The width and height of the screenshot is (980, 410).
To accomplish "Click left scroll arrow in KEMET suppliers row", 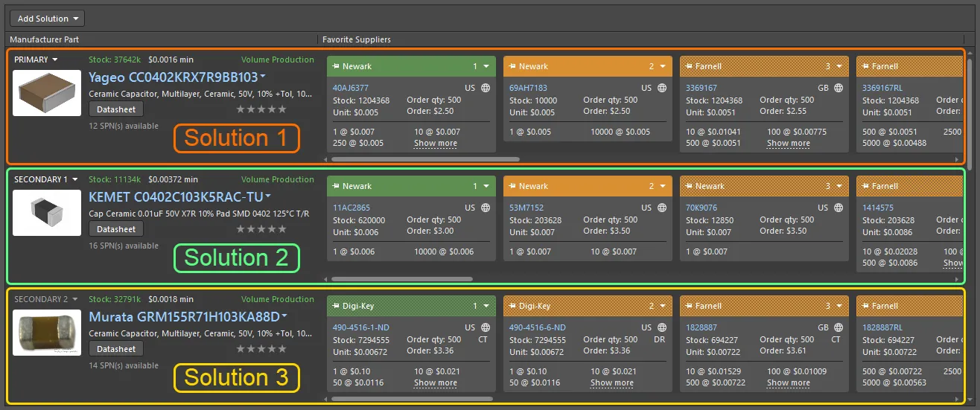I will pos(325,279).
